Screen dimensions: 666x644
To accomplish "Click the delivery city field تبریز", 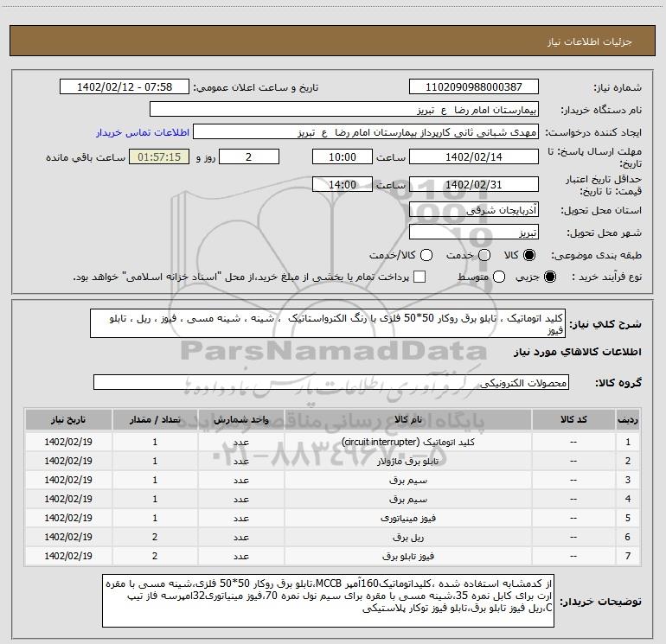I will pos(474,233).
